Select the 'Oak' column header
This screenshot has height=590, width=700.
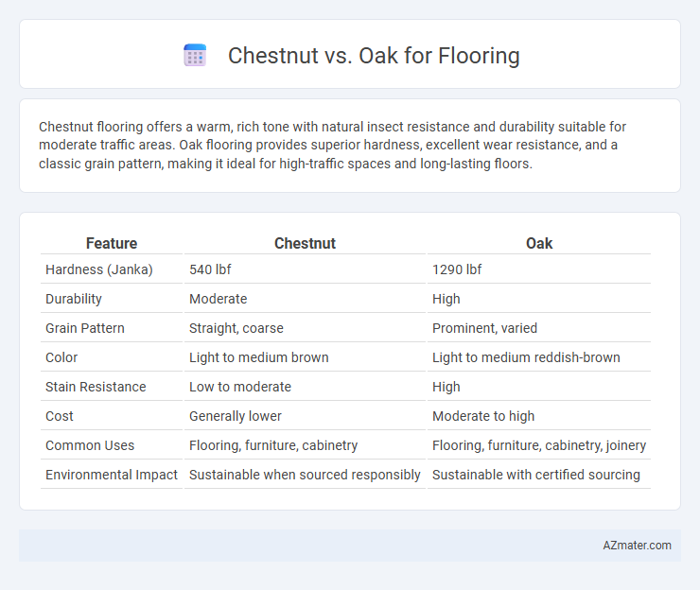539,243
